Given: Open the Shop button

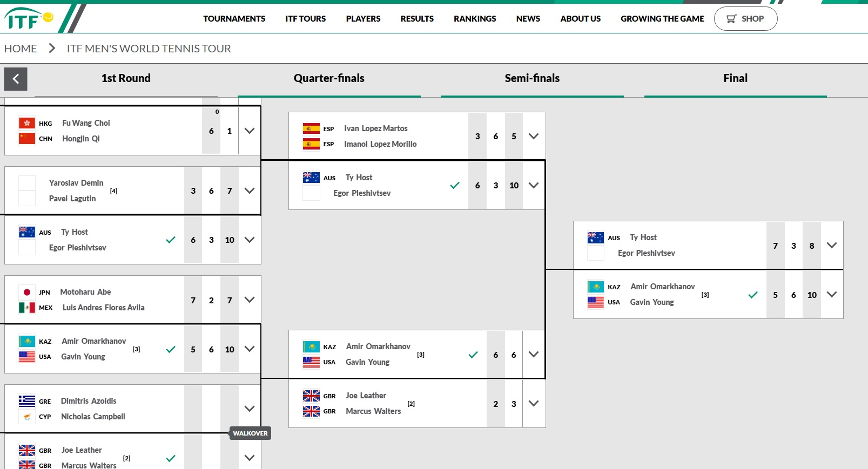Looking at the screenshot, I should (745, 19).
